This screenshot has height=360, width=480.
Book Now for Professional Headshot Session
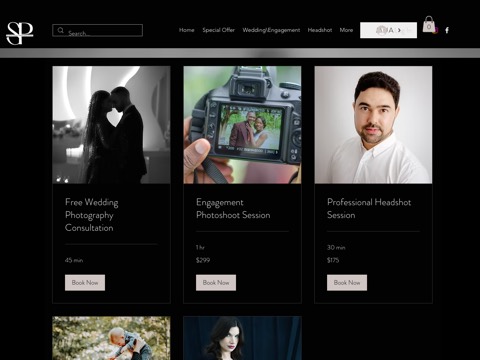click(347, 283)
